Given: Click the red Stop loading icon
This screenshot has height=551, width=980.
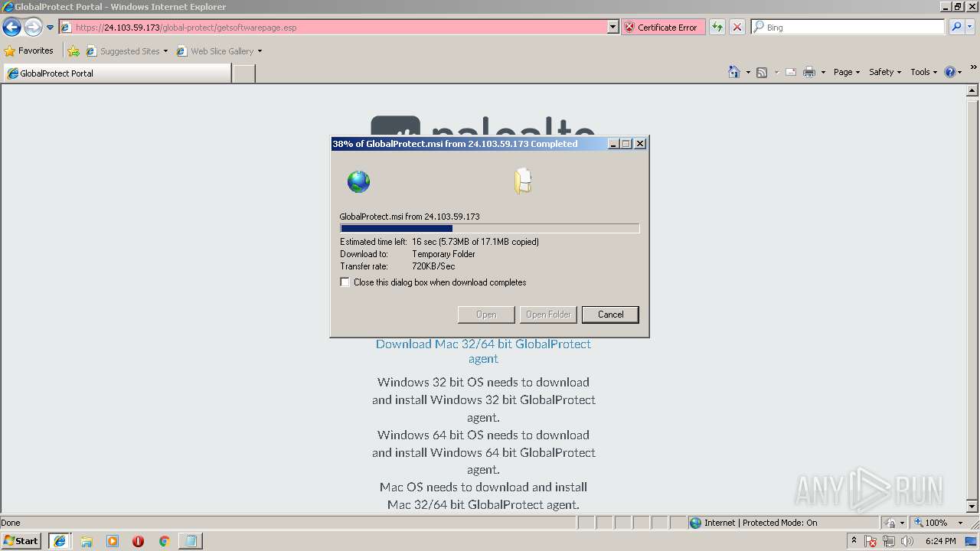Looking at the screenshot, I should point(737,28).
